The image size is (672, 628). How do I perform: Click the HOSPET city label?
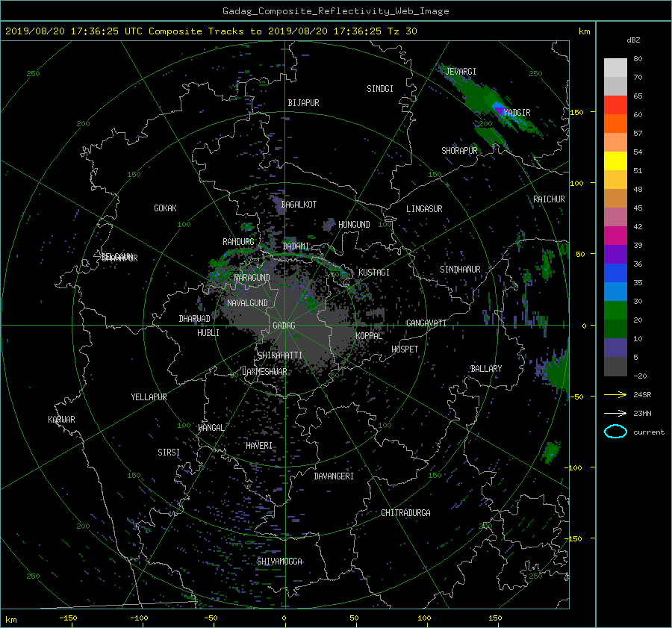coord(405,349)
